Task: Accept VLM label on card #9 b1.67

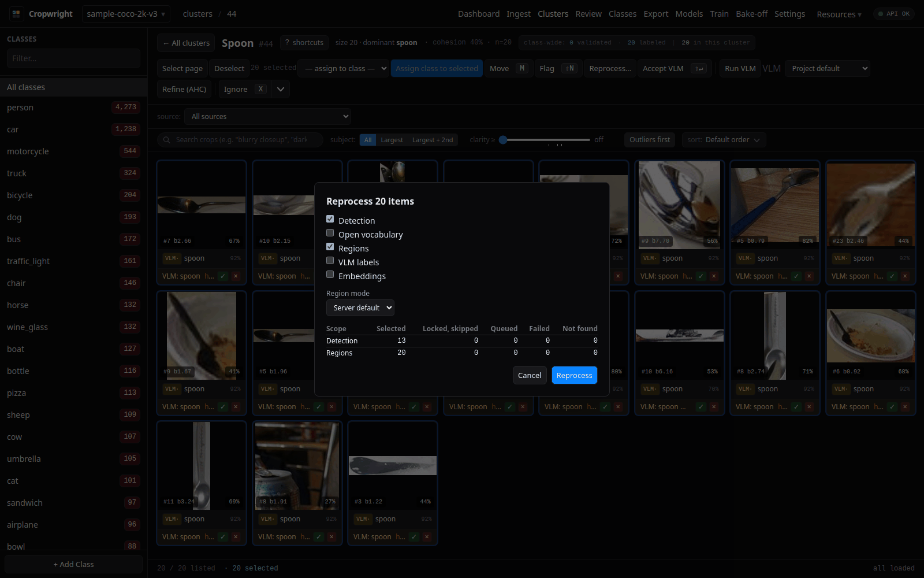Action: pos(223,407)
